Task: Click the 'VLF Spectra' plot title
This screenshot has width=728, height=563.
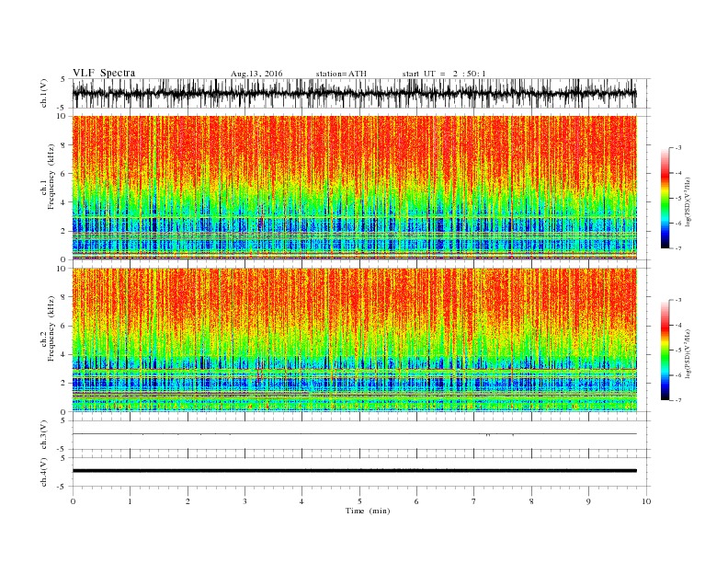Action: pos(104,74)
